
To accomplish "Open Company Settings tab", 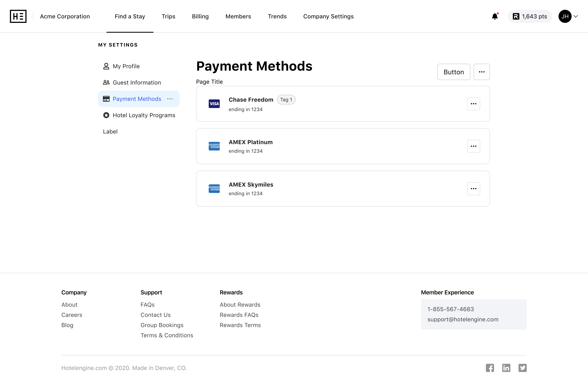I will [328, 16].
